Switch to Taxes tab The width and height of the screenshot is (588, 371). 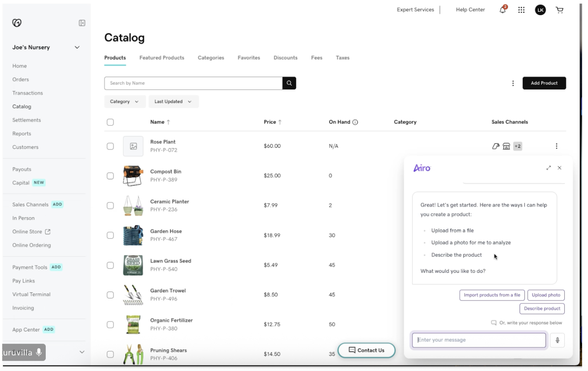coord(342,58)
